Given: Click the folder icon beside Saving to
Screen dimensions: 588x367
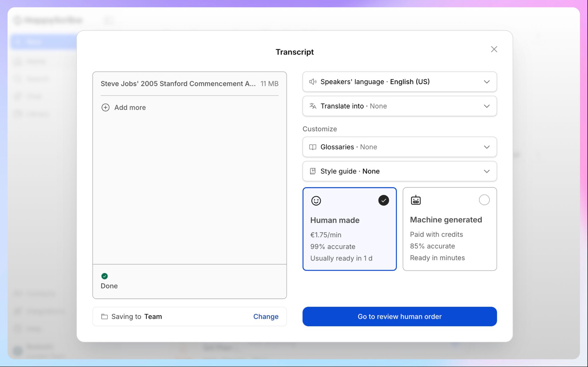Looking at the screenshot, I should pyautogui.click(x=105, y=316).
